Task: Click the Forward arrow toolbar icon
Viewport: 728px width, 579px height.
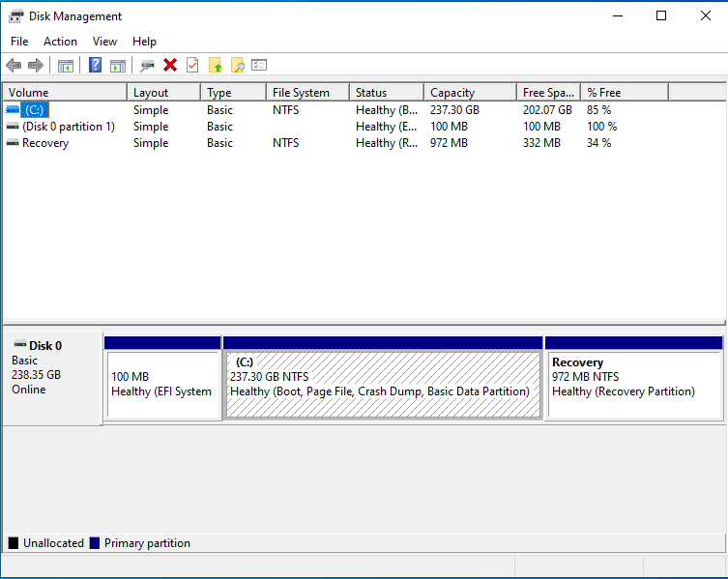Action: [x=36, y=66]
